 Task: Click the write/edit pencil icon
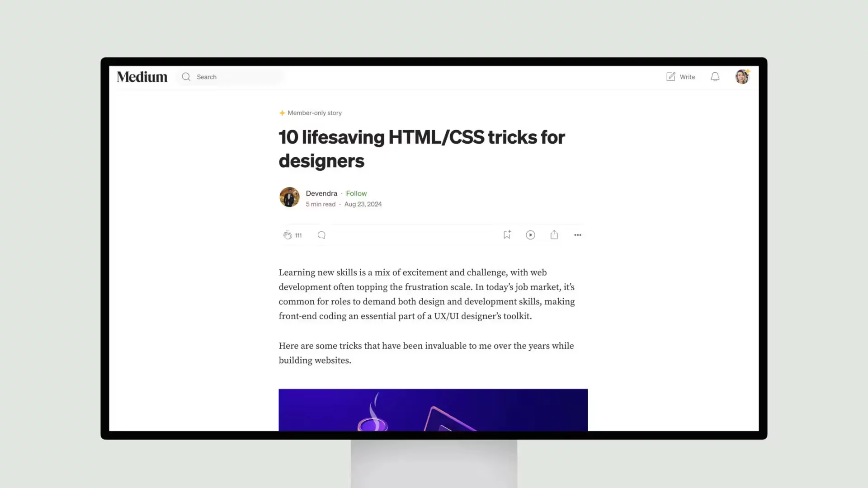pos(671,76)
